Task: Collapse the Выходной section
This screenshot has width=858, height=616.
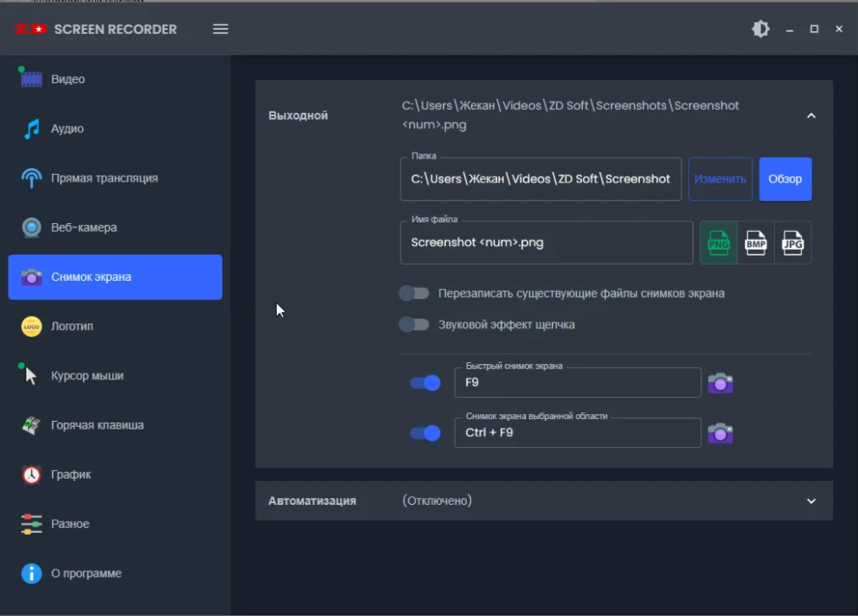Action: pos(810,115)
